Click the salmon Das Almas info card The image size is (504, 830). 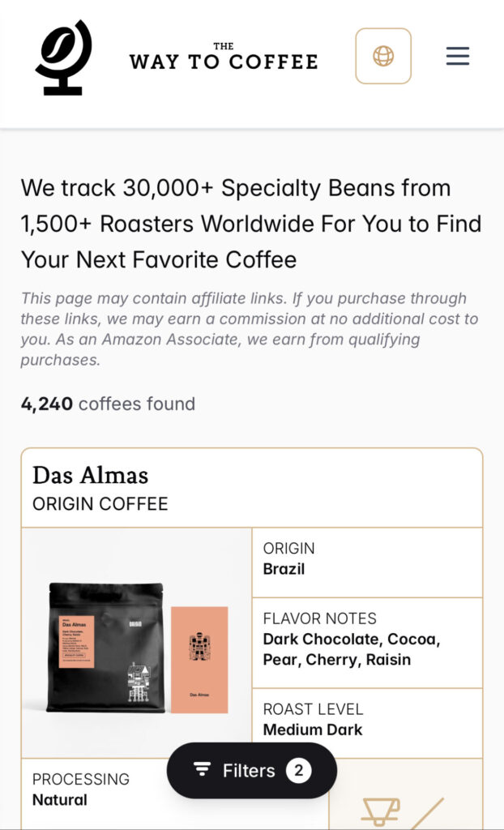point(199,658)
